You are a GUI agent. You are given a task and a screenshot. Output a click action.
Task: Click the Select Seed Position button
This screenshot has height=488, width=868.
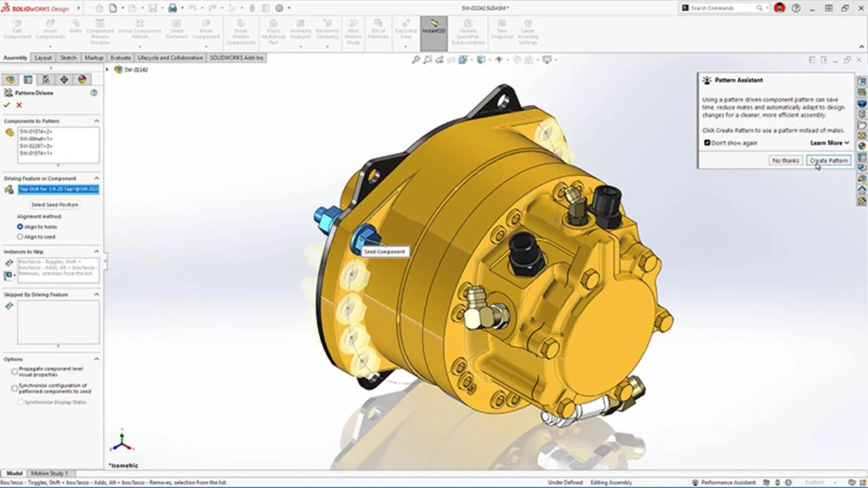pyautogui.click(x=55, y=205)
